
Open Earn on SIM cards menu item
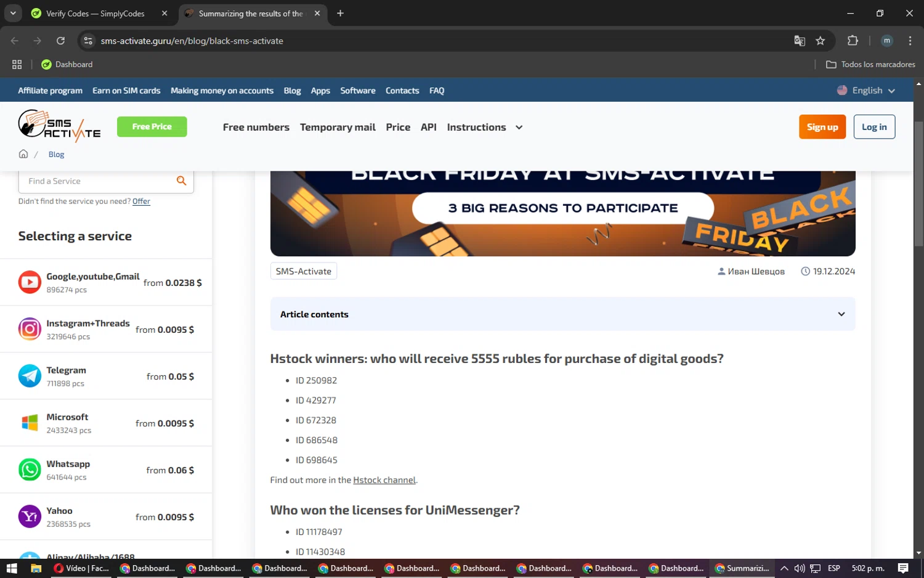click(x=126, y=91)
